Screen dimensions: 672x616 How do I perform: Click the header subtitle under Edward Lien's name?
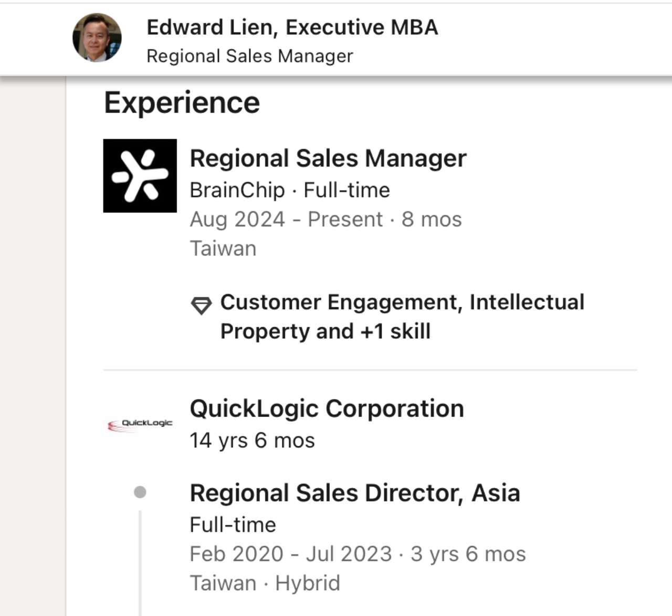tap(250, 56)
